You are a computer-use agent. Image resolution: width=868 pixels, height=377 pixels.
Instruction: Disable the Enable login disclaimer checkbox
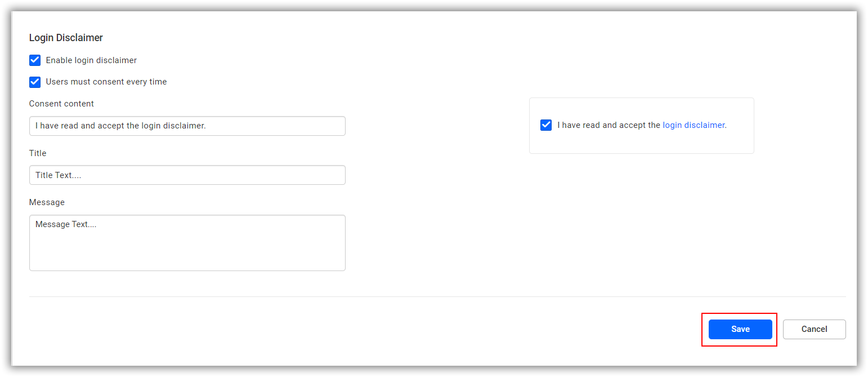(35, 60)
